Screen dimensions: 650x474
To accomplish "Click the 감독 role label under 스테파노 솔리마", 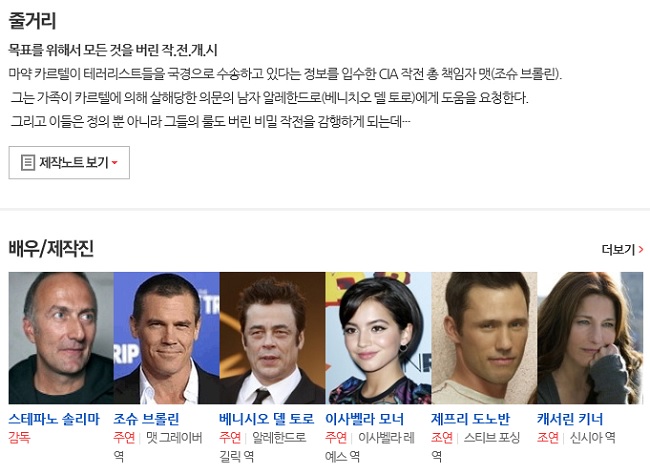I will click(x=19, y=438).
